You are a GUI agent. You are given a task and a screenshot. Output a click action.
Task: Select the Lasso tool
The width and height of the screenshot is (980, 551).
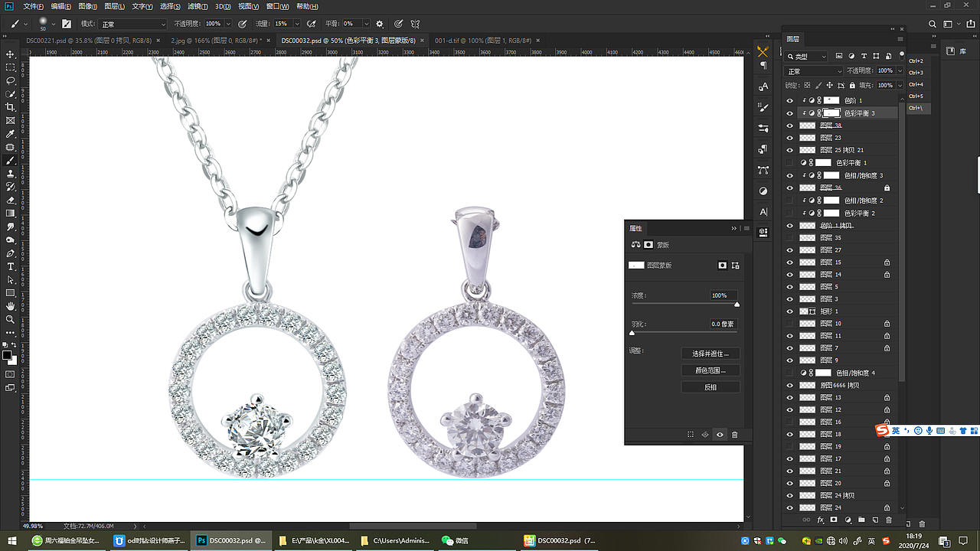point(11,81)
